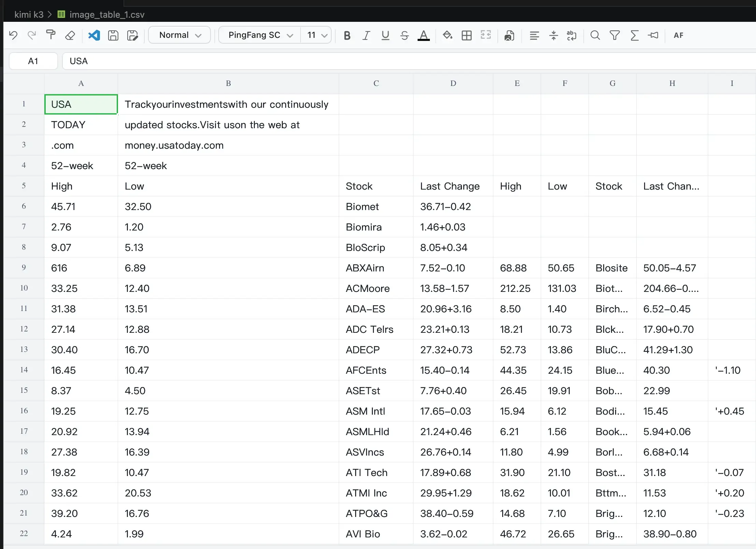Select the ADC Telrs cell
The width and height of the screenshot is (756, 549).
click(x=376, y=329)
